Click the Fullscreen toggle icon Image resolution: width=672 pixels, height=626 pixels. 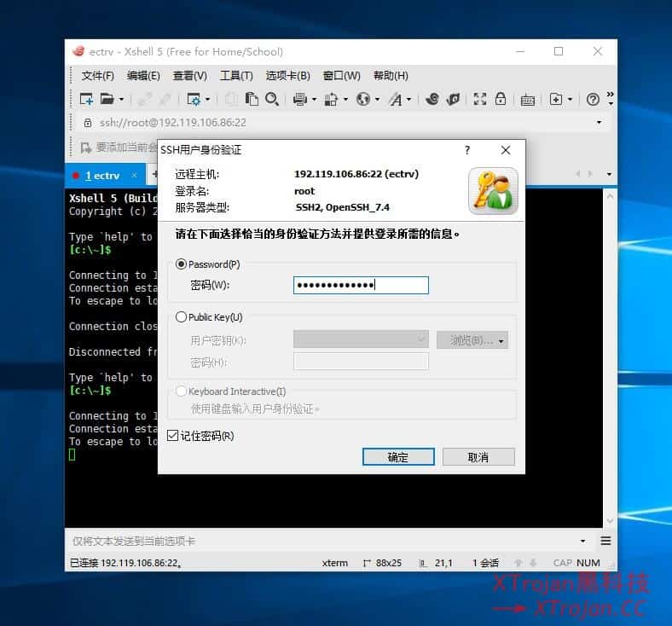(x=480, y=100)
